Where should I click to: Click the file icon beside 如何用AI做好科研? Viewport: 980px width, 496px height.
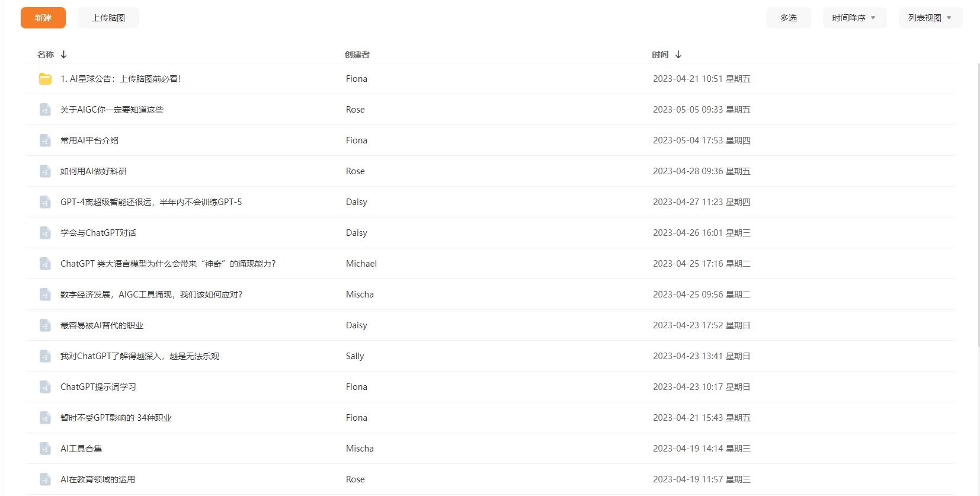[x=45, y=171]
